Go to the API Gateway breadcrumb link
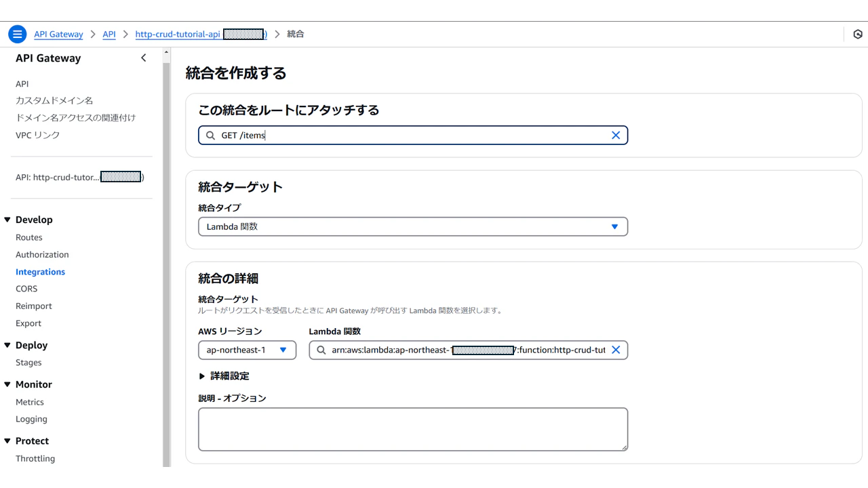The image size is (868, 488). pos(58,34)
